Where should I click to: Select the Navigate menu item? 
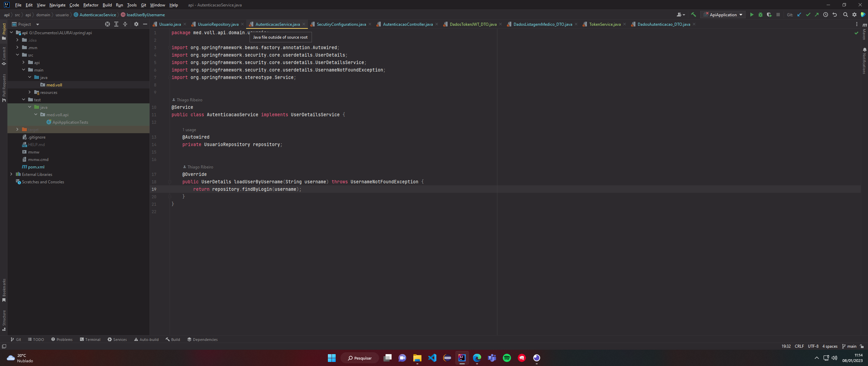pyautogui.click(x=58, y=5)
